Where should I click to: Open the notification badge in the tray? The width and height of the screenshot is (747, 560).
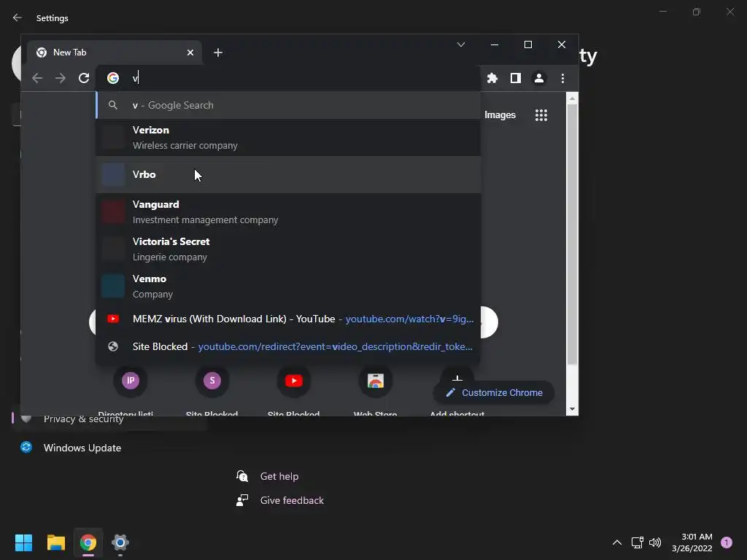coord(727,542)
